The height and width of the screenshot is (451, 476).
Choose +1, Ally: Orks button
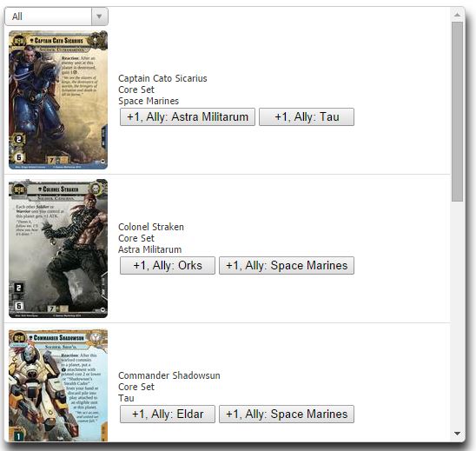pos(168,265)
